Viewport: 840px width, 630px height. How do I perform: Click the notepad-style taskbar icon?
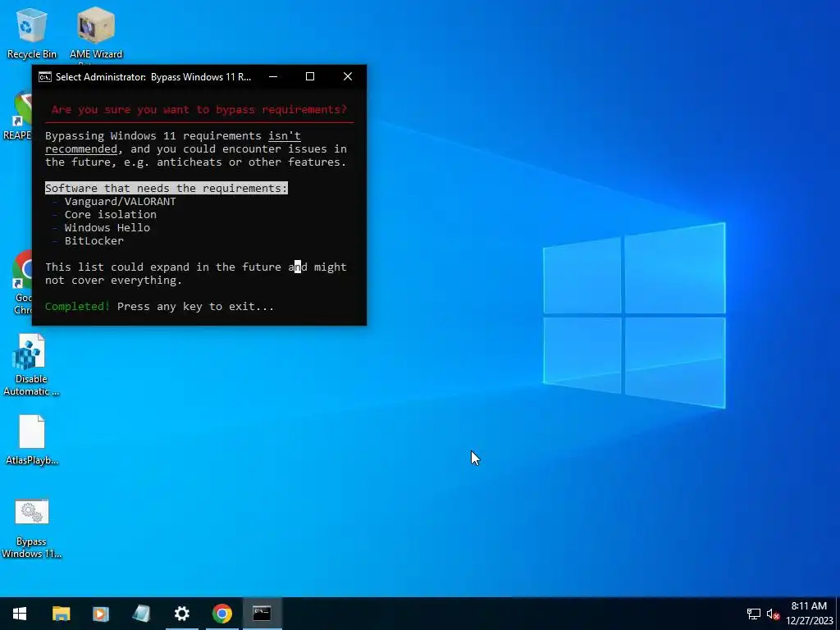coord(141,614)
